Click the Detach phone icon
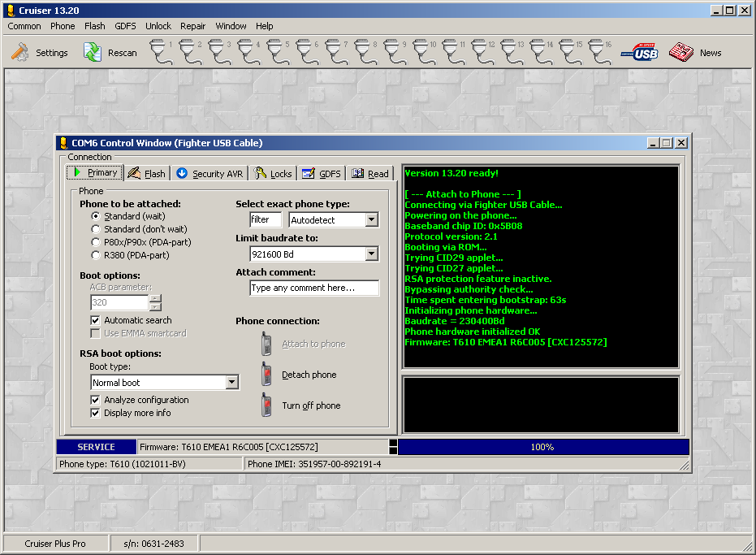Viewport: 756px width, 555px height. (x=266, y=375)
